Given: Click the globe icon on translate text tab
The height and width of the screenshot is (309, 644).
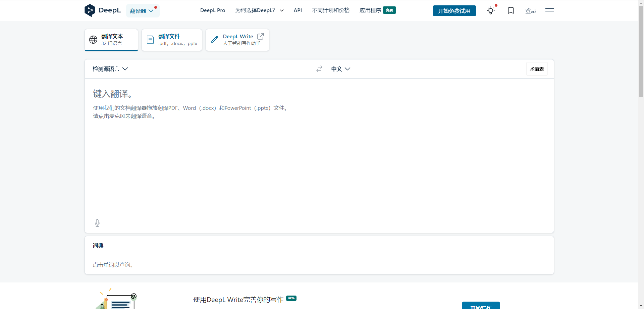Looking at the screenshot, I should click(x=93, y=40).
